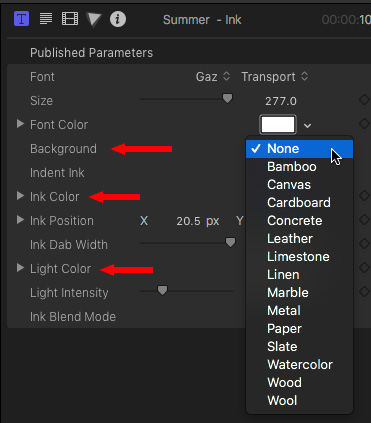Viewport: 371px width, 423px height.
Task: Click the white Font Color swatch
Action: tap(278, 125)
